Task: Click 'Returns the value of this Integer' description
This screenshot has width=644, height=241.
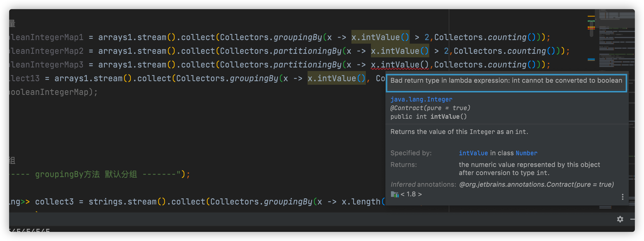Action: (459, 132)
